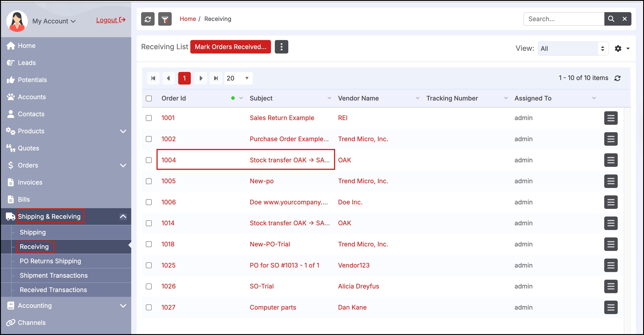Open the Trend Micro, Inc. vendor link for order 1005
This screenshot has width=644, height=335.
363,181
